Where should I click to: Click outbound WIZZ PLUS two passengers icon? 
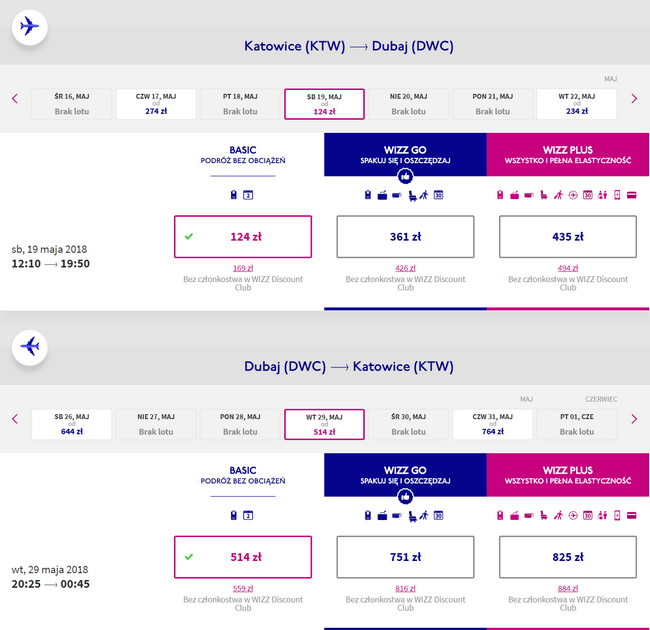pyautogui.click(x=602, y=195)
